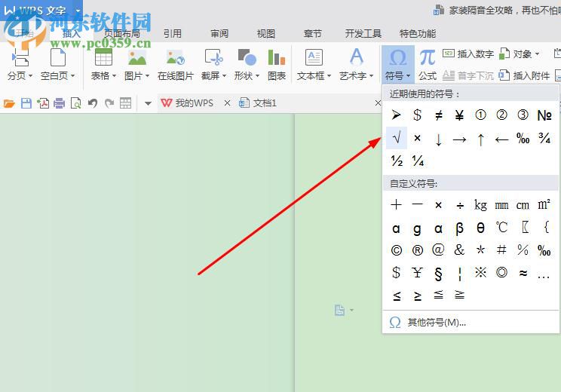
Task: Insert the ① circled one symbol
Action: pos(480,115)
